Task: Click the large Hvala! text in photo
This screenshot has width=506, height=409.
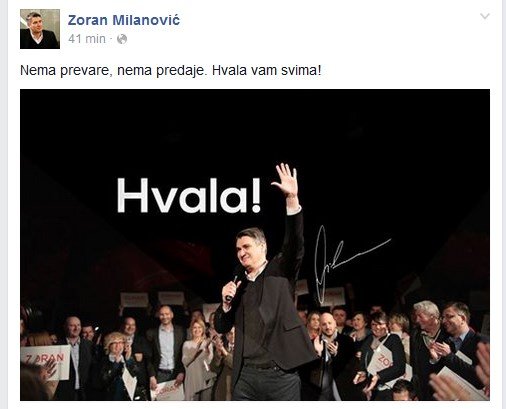Action: click(189, 195)
